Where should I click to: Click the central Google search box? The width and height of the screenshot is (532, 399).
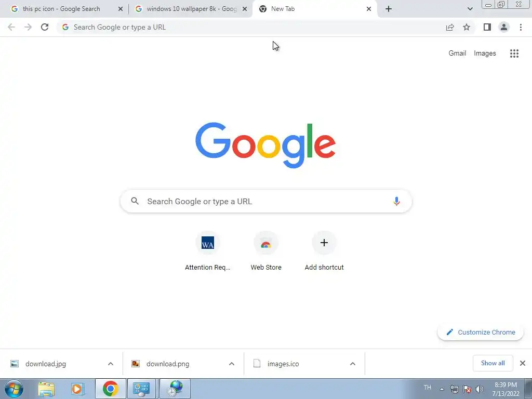click(x=266, y=201)
